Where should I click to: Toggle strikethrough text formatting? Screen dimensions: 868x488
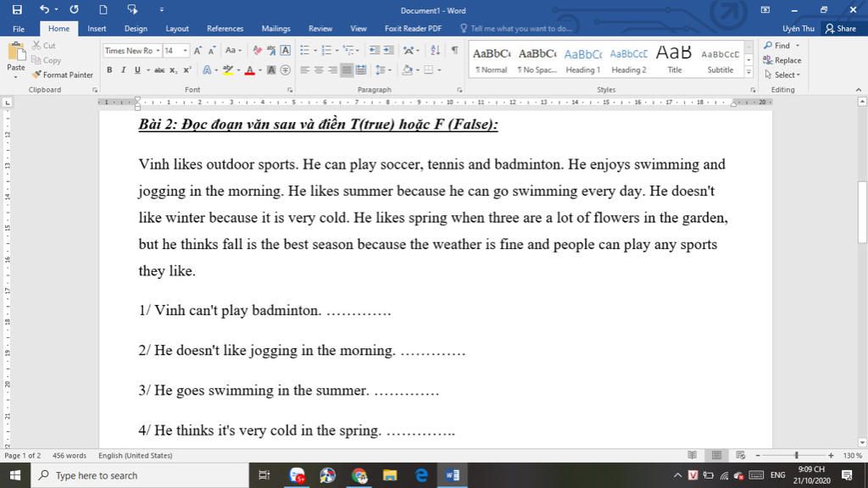coord(159,69)
